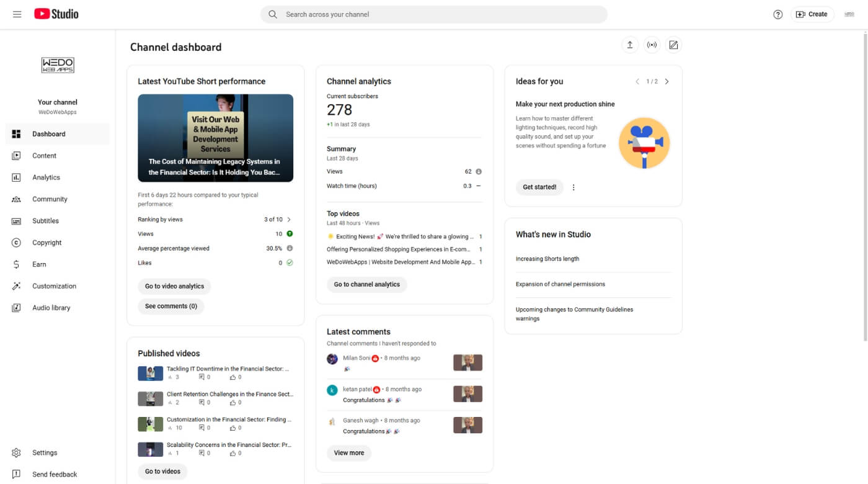Select Dashboard in the sidebar

(x=58, y=134)
